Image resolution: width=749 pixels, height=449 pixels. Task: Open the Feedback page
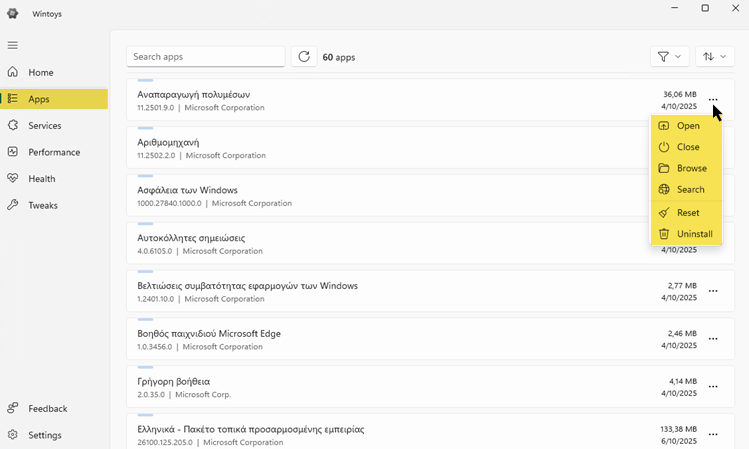point(47,409)
